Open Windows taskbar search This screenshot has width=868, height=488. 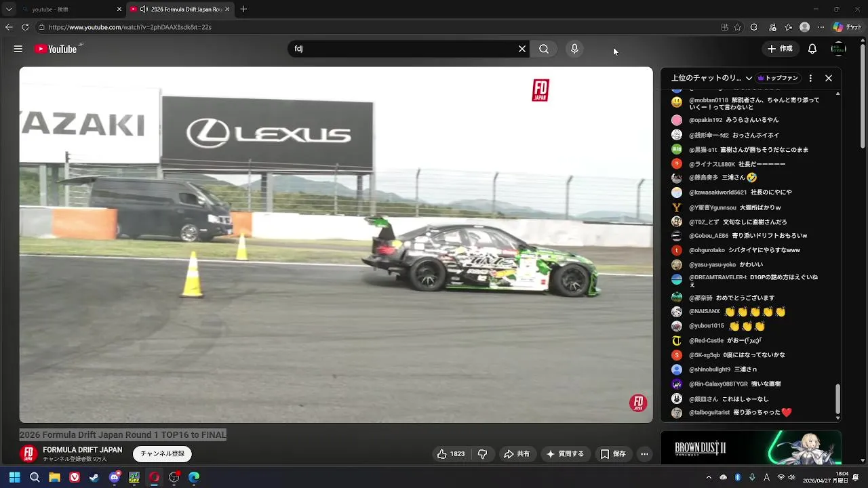(x=35, y=477)
